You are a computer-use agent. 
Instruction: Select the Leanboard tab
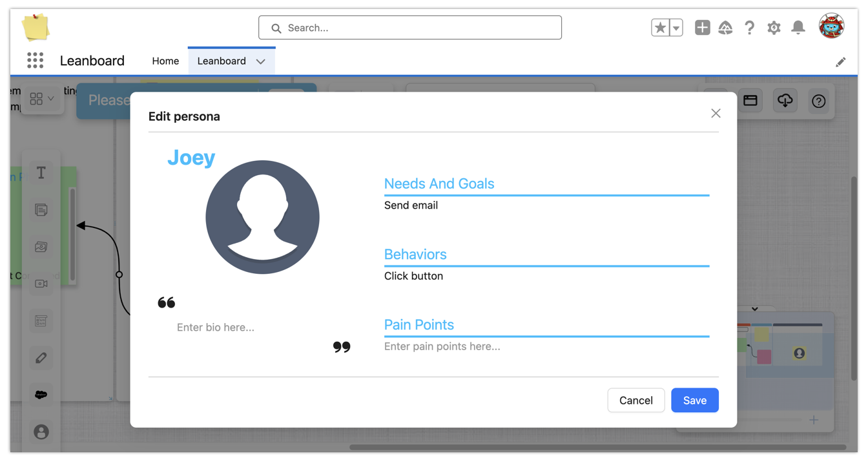(222, 61)
